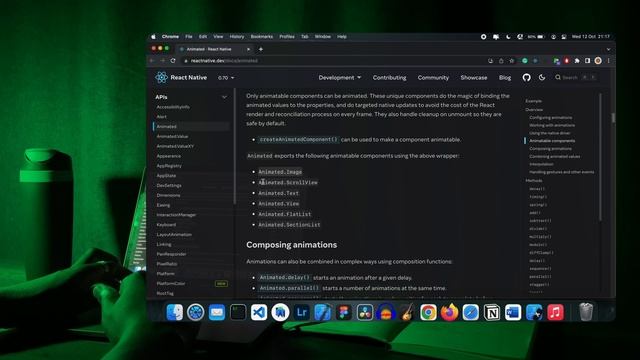Open the Trash in the dock

click(x=586, y=312)
